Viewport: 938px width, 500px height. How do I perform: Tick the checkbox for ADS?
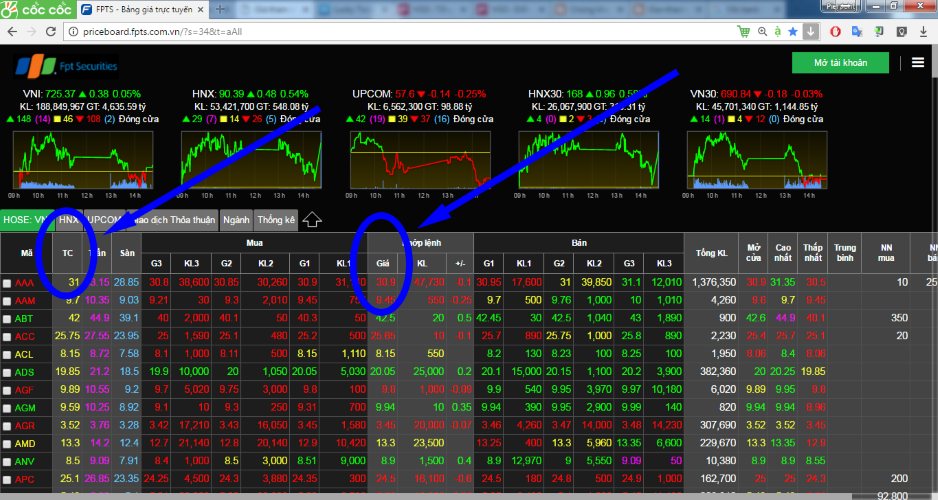(7, 373)
